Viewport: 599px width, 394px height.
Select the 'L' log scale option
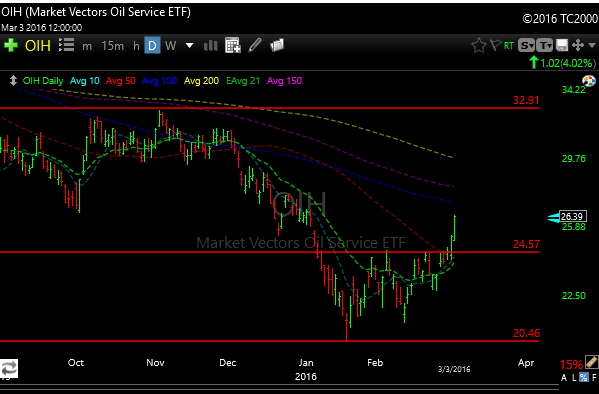point(574,378)
